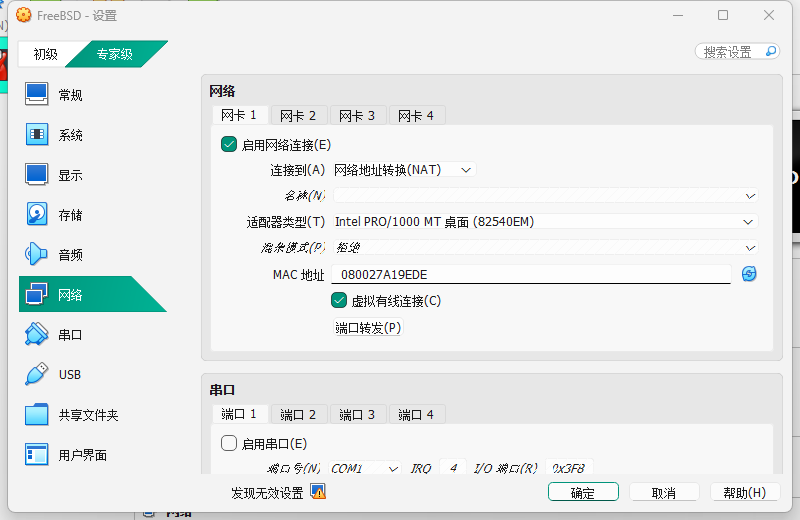This screenshot has height=520, width=800.
Task: Select the 网卡 4 tab
Action: pos(416,116)
